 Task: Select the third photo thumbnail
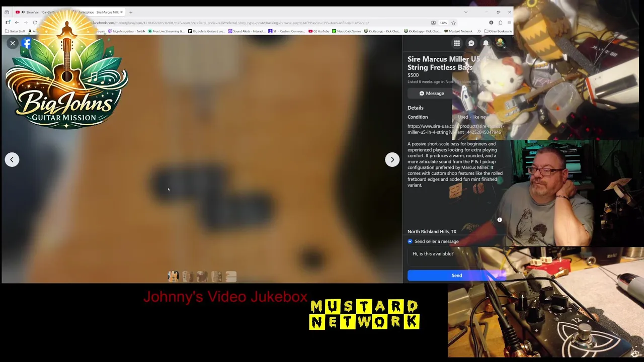(202, 276)
